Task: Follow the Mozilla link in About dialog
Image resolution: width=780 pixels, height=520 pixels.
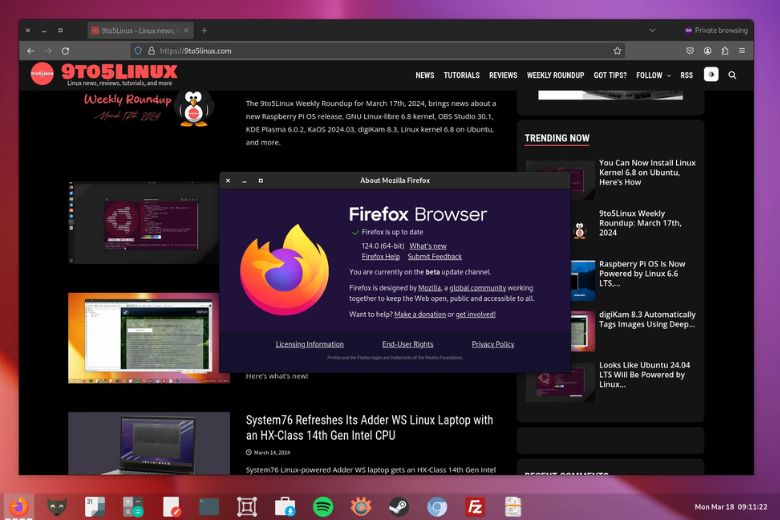Action: click(429, 288)
